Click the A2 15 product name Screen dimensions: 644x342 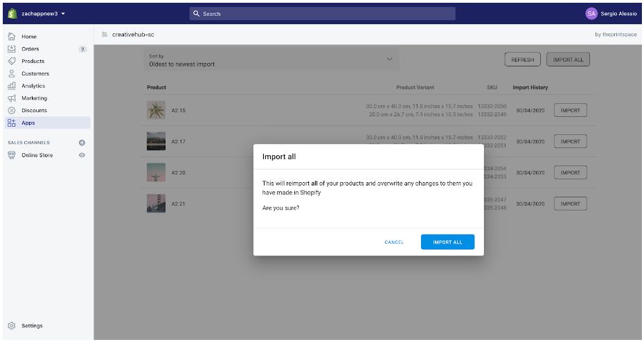click(178, 111)
